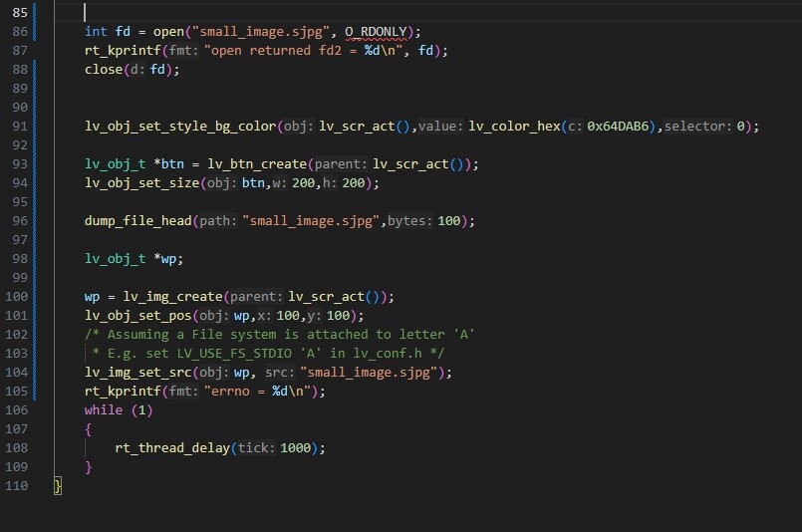This screenshot has width=802, height=532.
Task: Click line number 100 in the gutter
Action: (x=17, y=297)
